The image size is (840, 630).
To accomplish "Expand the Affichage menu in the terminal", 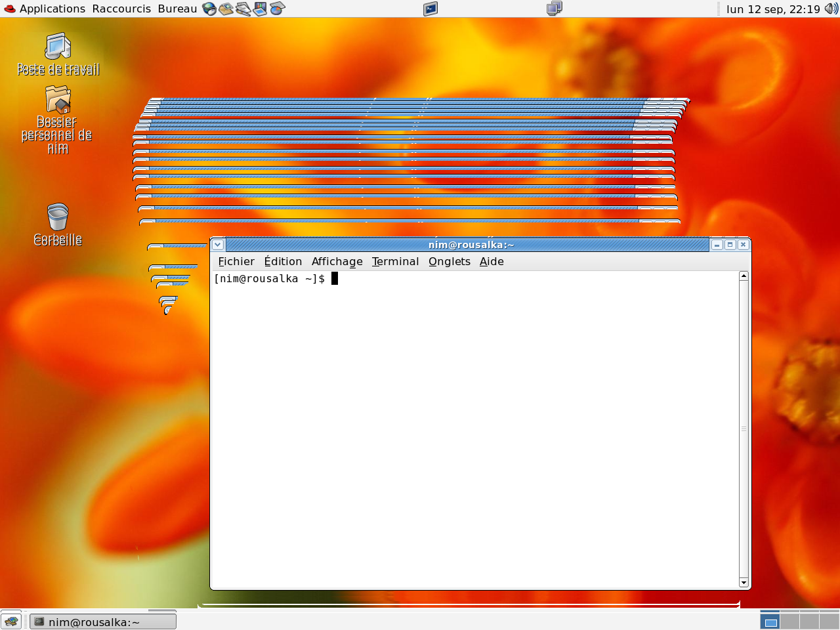I will 337,261.
